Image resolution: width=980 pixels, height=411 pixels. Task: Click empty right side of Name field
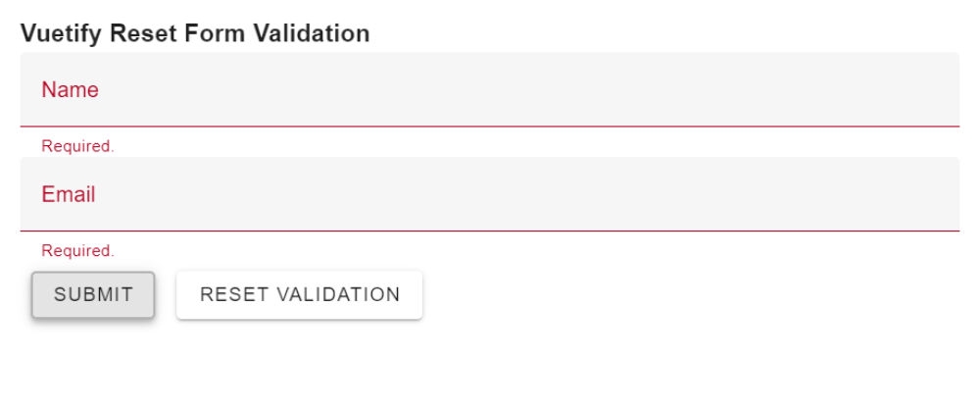pos(882,90)
